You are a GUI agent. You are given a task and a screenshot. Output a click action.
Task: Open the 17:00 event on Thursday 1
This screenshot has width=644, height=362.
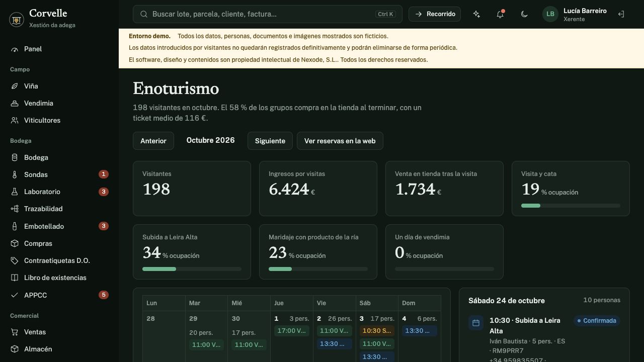click(291, 331)
